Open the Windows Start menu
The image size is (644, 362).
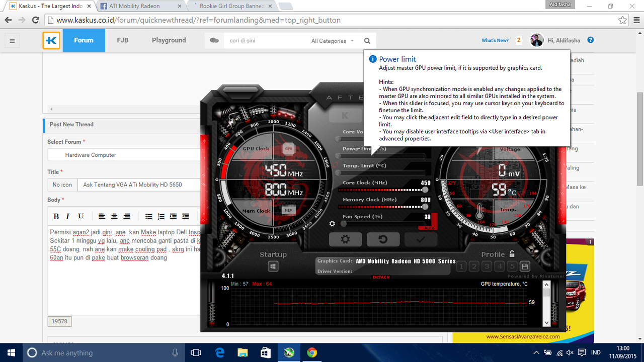pos(11,352)
